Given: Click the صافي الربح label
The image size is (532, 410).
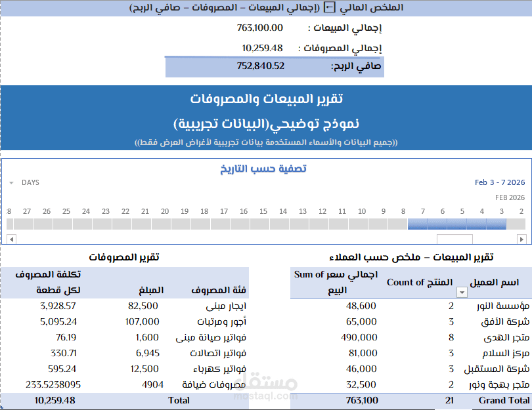Looking at the screenshot, I should (356, 66).
